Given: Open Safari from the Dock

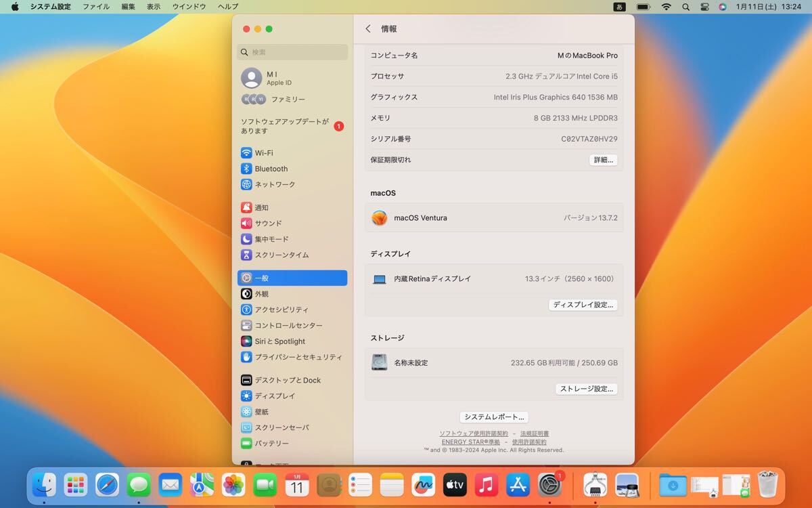Looking at the screenshot, I should tap(108, 484).
